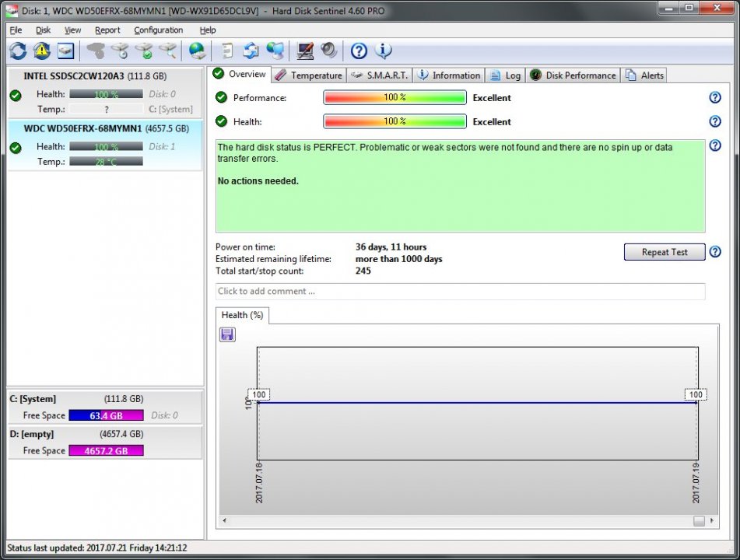Save the health graph with floppy icon
740x560 pixels.
point(227,334)
